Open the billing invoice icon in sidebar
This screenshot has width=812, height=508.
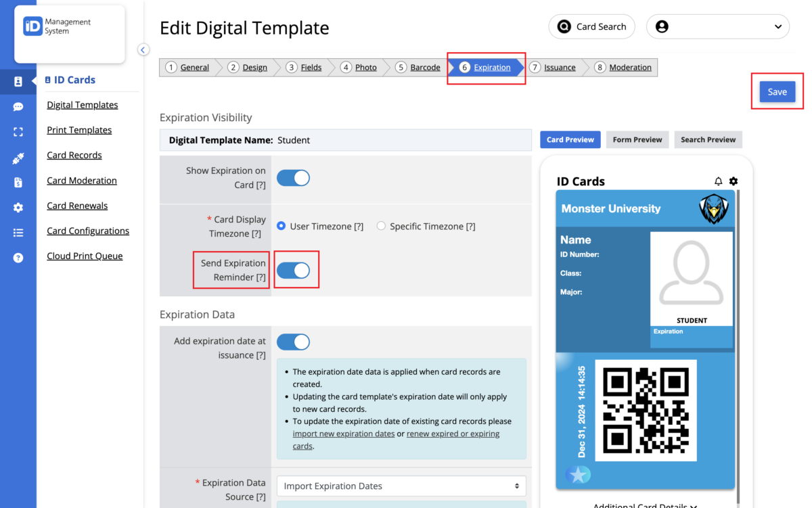(18, 183)
